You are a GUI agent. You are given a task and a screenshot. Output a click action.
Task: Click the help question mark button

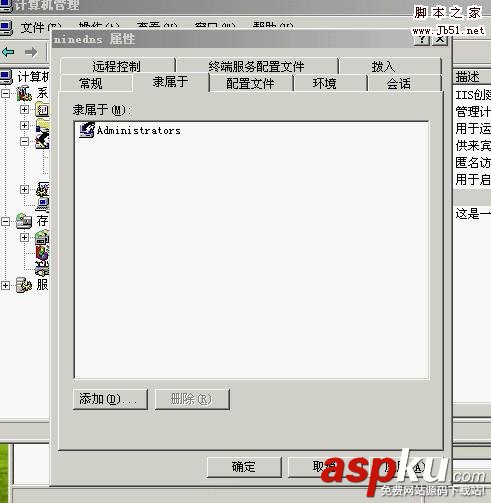point(421,39)
